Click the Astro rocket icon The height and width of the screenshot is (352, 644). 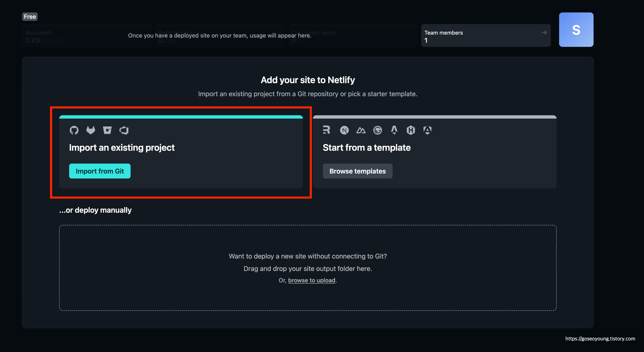pos(394,130)
